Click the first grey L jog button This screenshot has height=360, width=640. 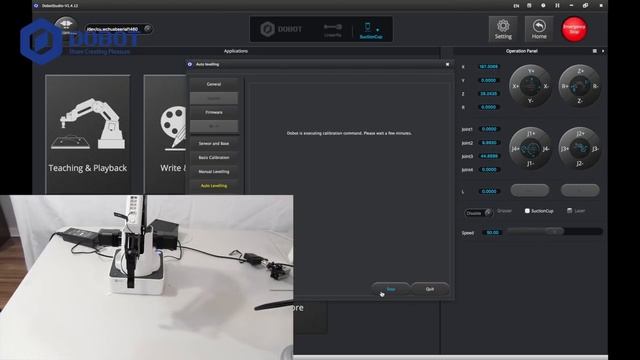pos(530,190)
